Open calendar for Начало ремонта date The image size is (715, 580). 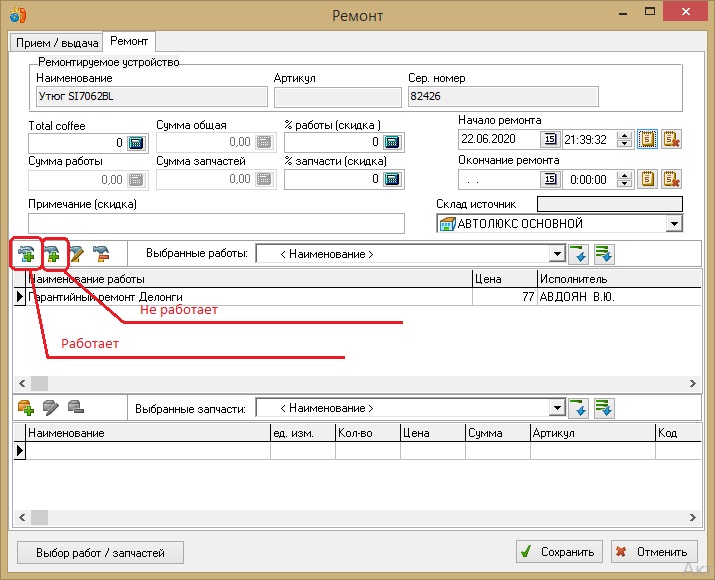click(x=549, y=139)
